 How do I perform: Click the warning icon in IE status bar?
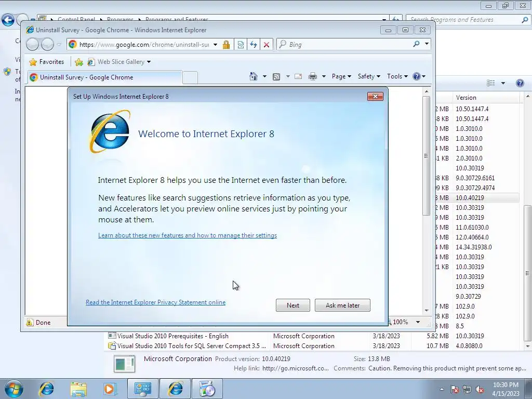30,322
